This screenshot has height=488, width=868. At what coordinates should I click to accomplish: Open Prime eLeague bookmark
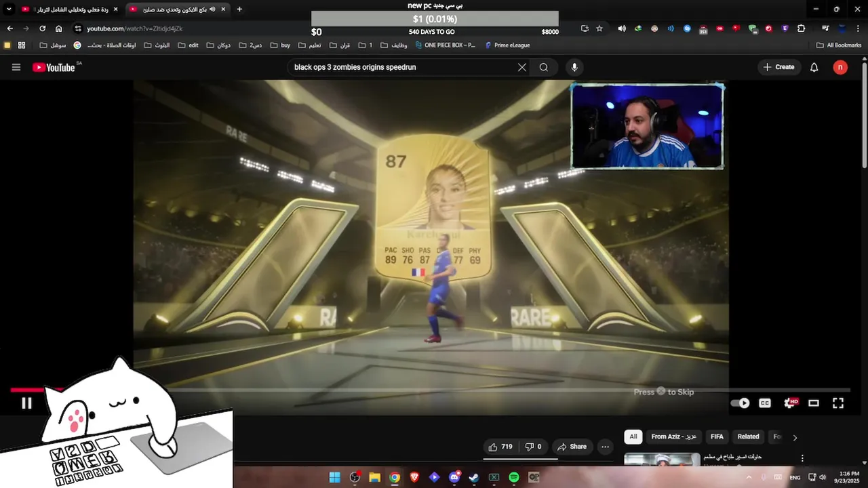tap(507, 45)
